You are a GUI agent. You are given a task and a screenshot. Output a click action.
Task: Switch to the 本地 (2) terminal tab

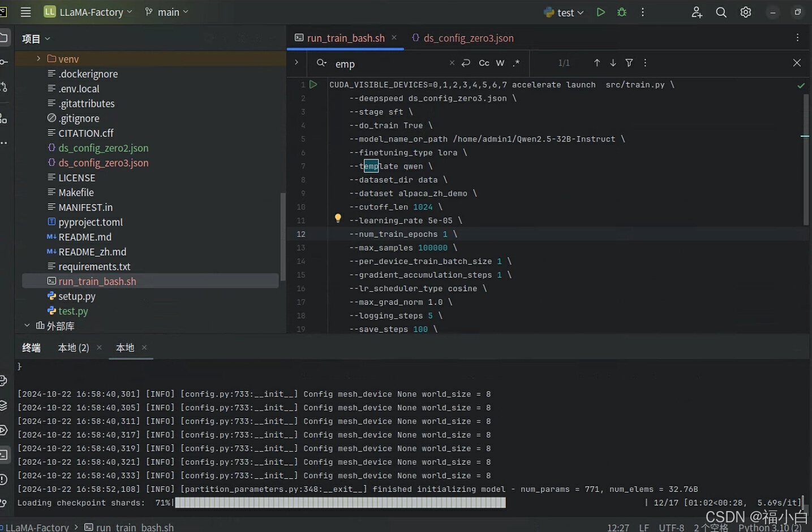(x=74, y=348)
